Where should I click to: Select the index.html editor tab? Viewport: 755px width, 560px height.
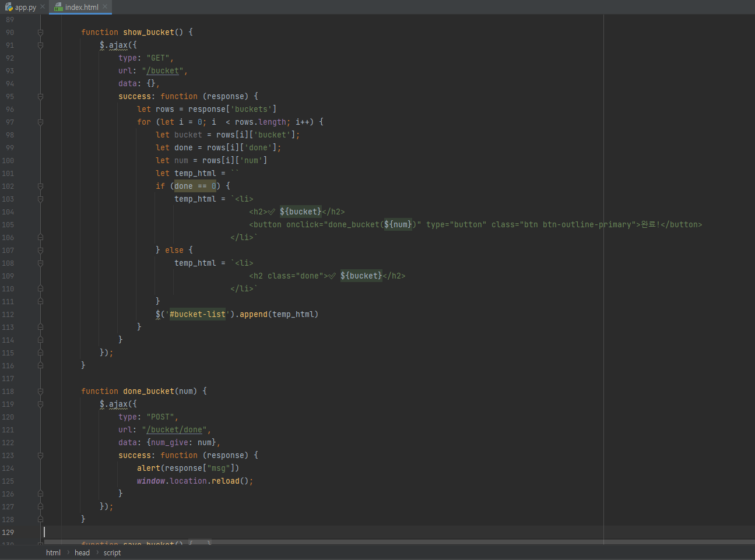[x=82, y=7]
